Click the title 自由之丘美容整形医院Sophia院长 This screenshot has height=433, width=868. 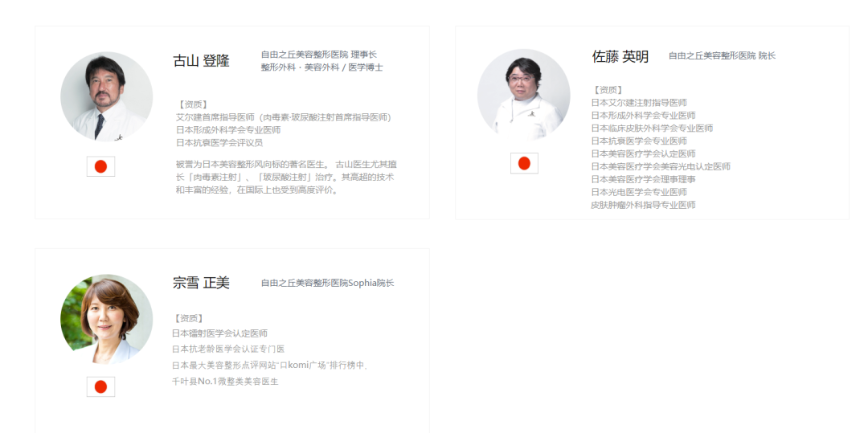tap(328, 283)
